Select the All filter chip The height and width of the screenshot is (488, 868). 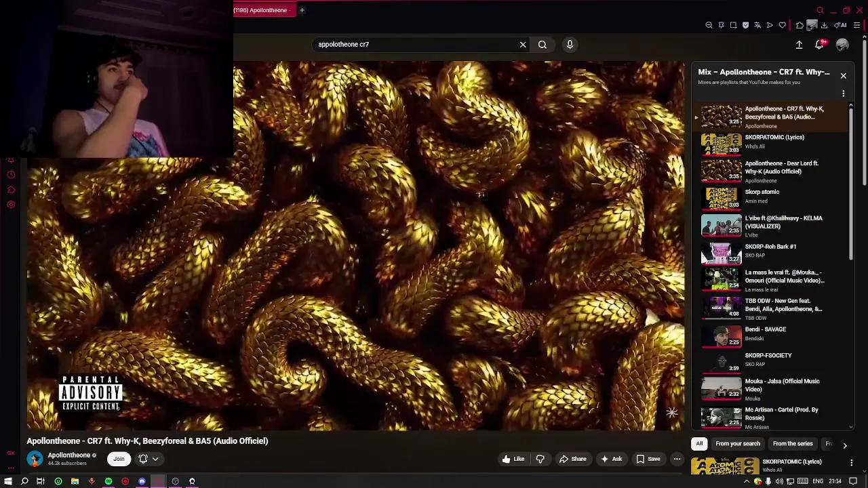(x=699, y=444)
